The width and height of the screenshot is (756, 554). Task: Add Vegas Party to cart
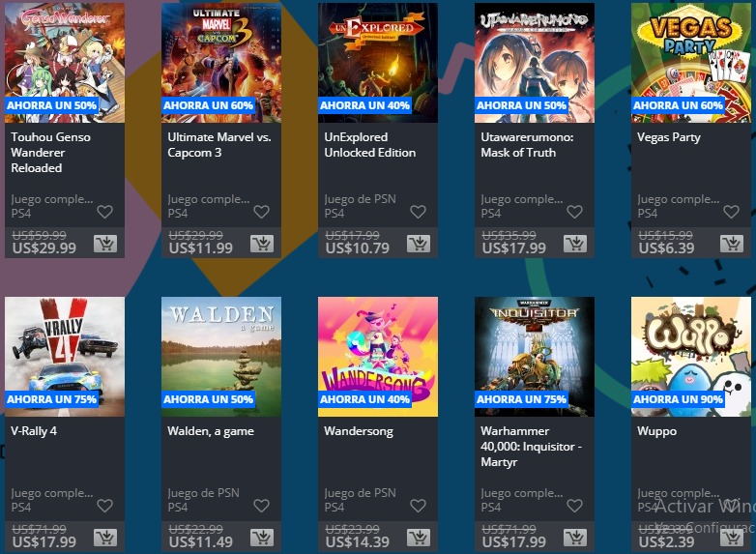732,244
